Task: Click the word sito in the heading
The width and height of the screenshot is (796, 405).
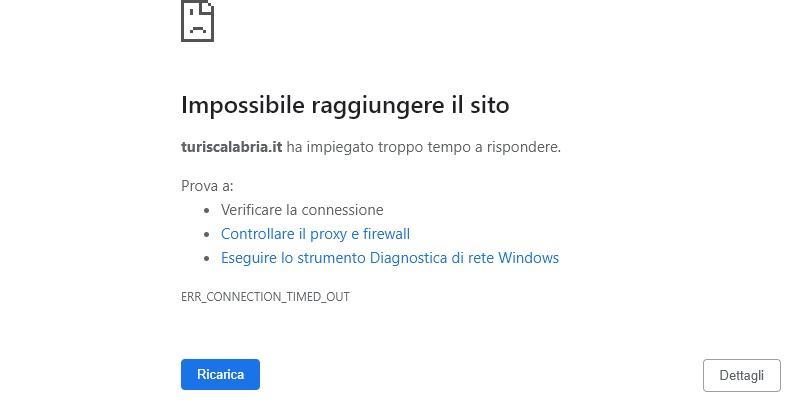Action: (489, 106)
